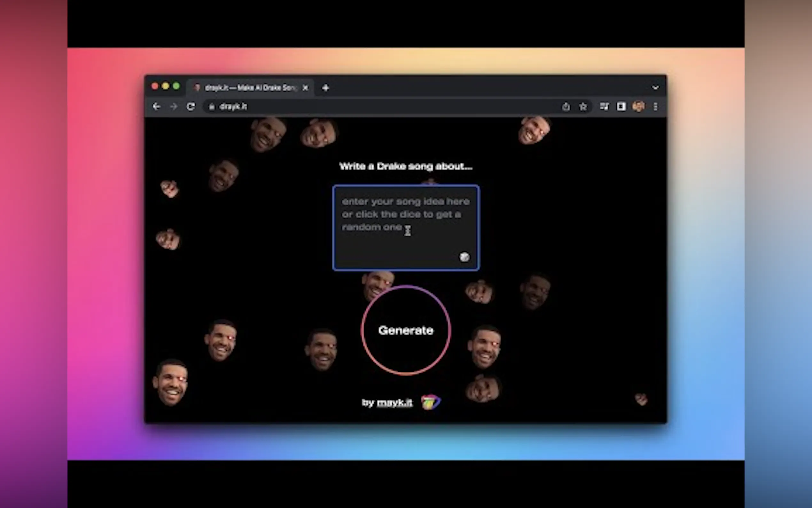Click the browser back arrow
Screen dimensions: 812x508
156,107
